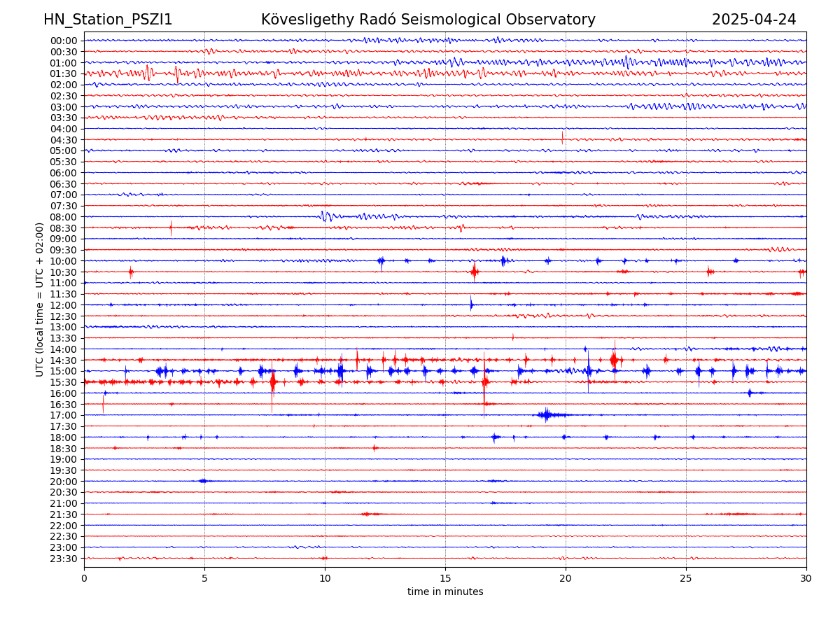This screenshot has height=630, width=840.
Task: Select the 20:00 row time label
Action: coord(64,482)
